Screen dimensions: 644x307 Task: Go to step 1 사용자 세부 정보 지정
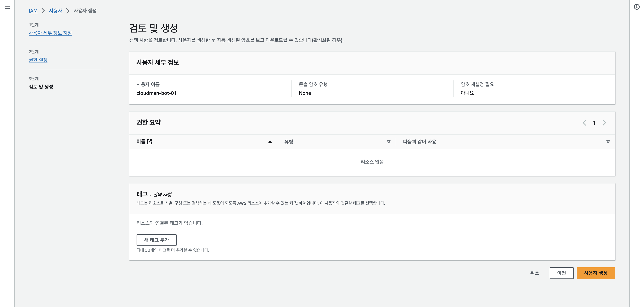50,33
